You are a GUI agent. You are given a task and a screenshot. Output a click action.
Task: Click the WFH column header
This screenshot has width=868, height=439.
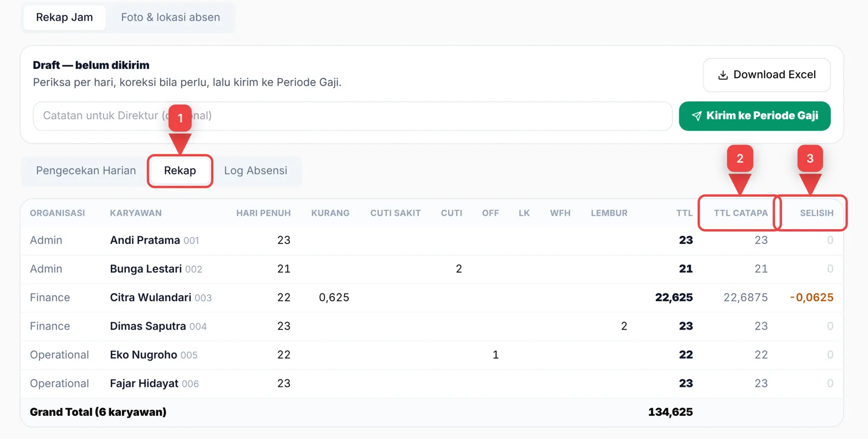click(x=560, y=213)
